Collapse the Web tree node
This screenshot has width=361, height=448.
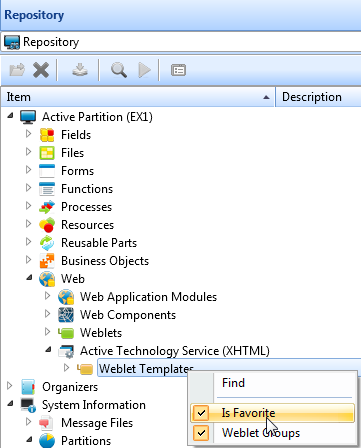pyautogui.click(x=29, y=277)
